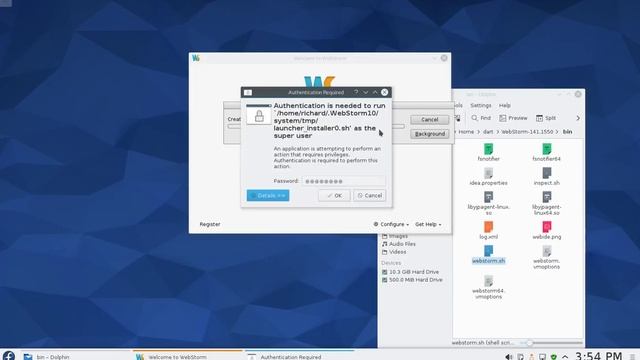
Task: Click the volume icon in system tray
Action: [509, 357]
